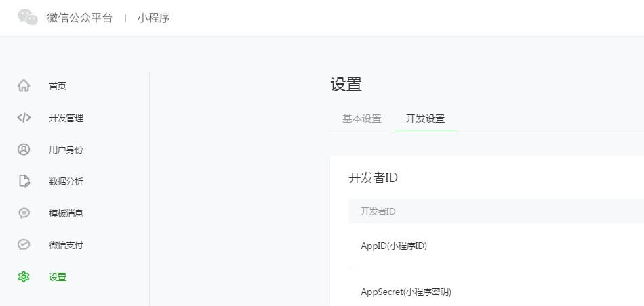Click the AppSecret(小程序密钥) row

(406, 292)
